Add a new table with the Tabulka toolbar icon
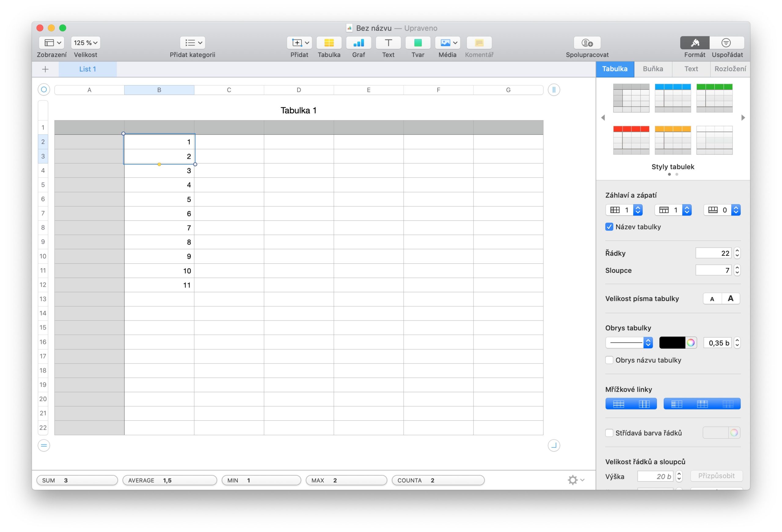Image resolution: width=782 pixels, height=532 pixels. [329, 43]
